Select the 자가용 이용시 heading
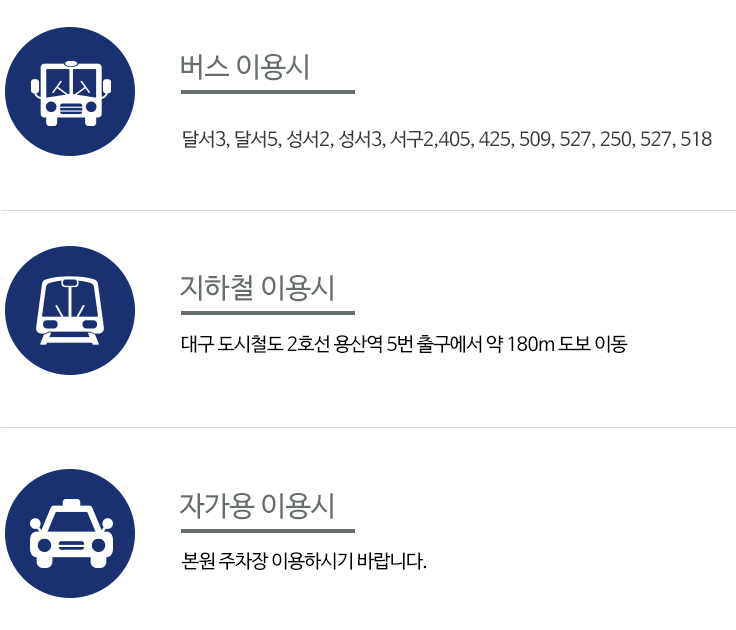The width and height of the screenshot is (736, 630). (x=257, y=506)
